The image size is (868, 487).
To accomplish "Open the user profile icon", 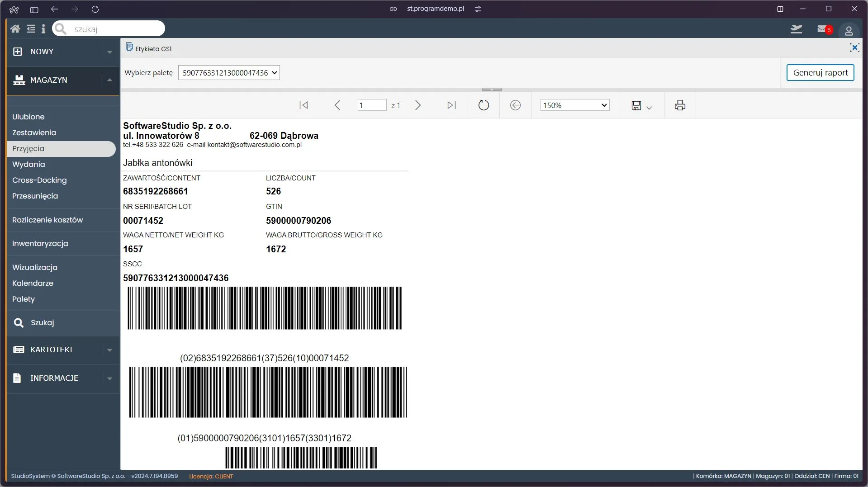I will (x=849, y=31).
